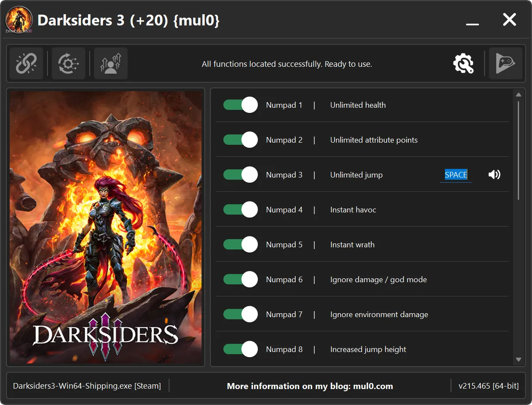Click the Numpad 1 hotkey label
Viewport: 532px width, 405px height.
pos(284,105)
